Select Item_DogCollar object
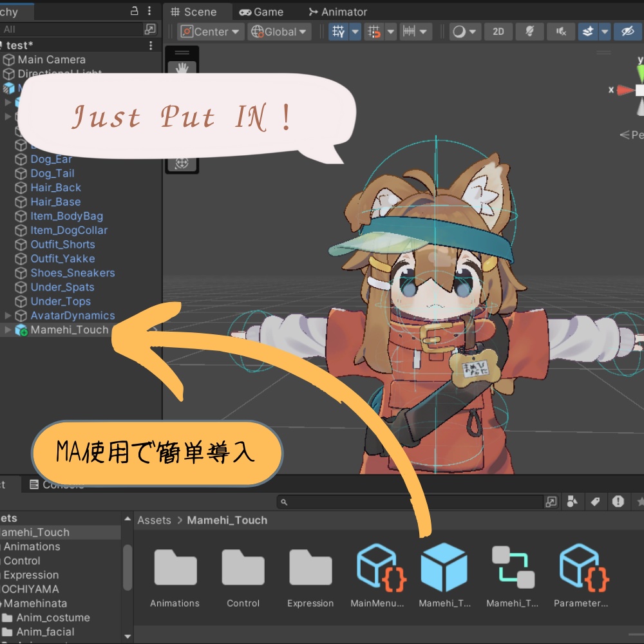The height and width of the screenshot is (644, 644). (69, 231)
